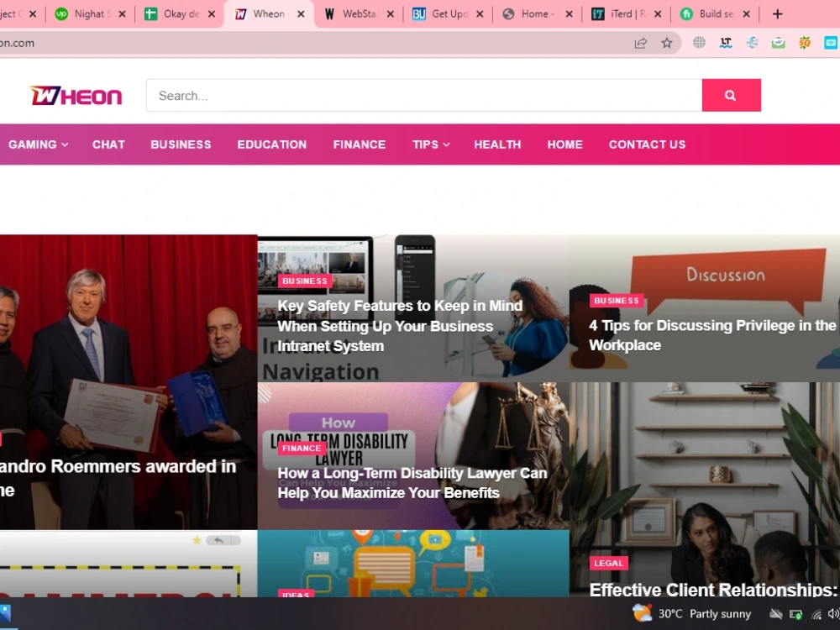This screenshot has width=840, height=630.
Task: Click the volume icon in system tray
Action: point(833,614)
